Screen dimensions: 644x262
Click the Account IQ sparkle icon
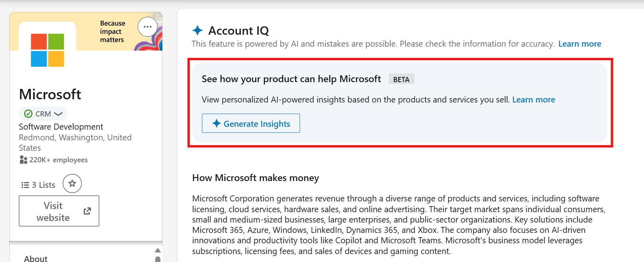198,30
